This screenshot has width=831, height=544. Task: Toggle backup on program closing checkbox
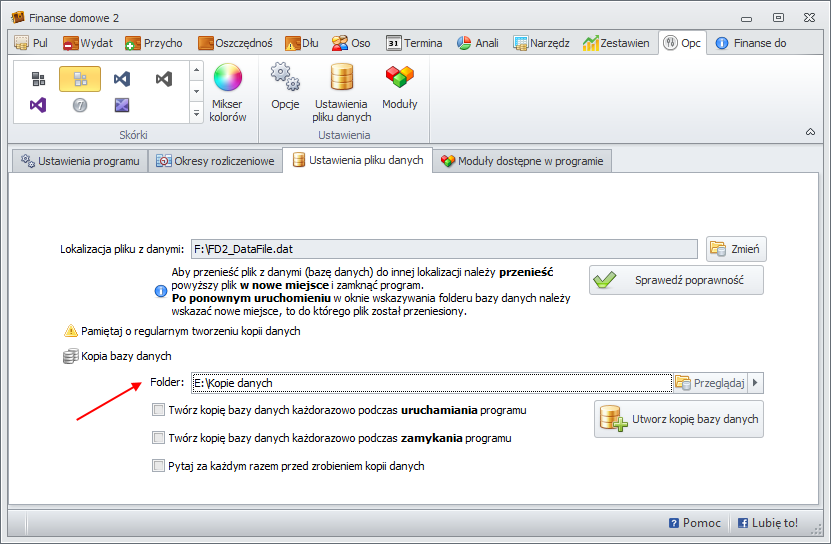158,438
